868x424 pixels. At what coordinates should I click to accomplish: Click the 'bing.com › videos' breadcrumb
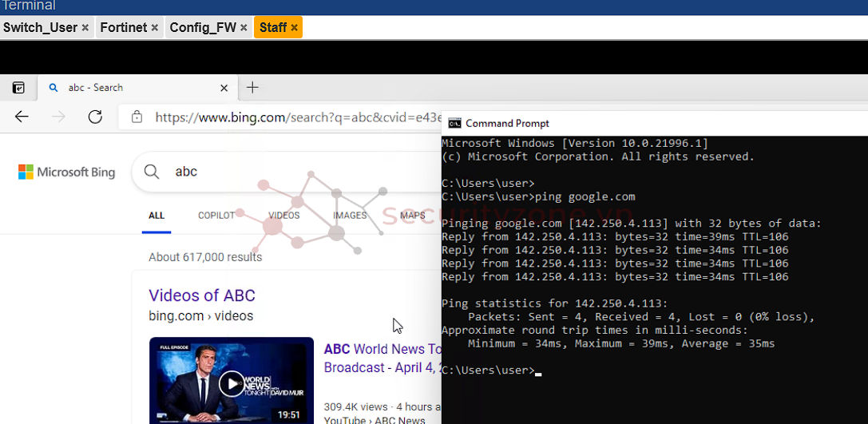coord(201,316)
